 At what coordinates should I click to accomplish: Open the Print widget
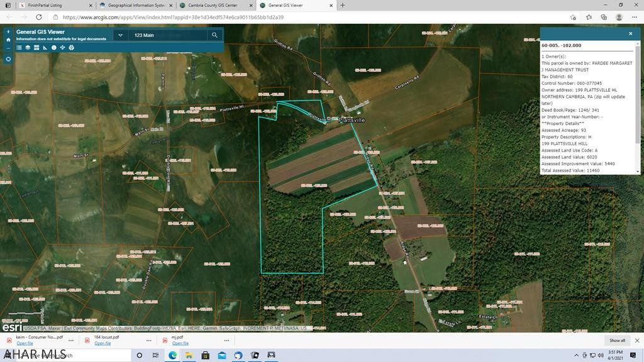71,48
